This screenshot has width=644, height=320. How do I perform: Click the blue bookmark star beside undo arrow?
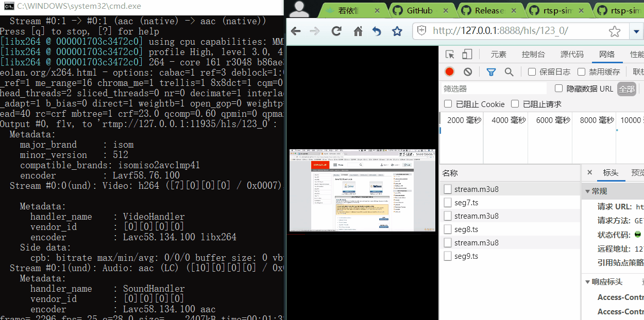point(397,31)
